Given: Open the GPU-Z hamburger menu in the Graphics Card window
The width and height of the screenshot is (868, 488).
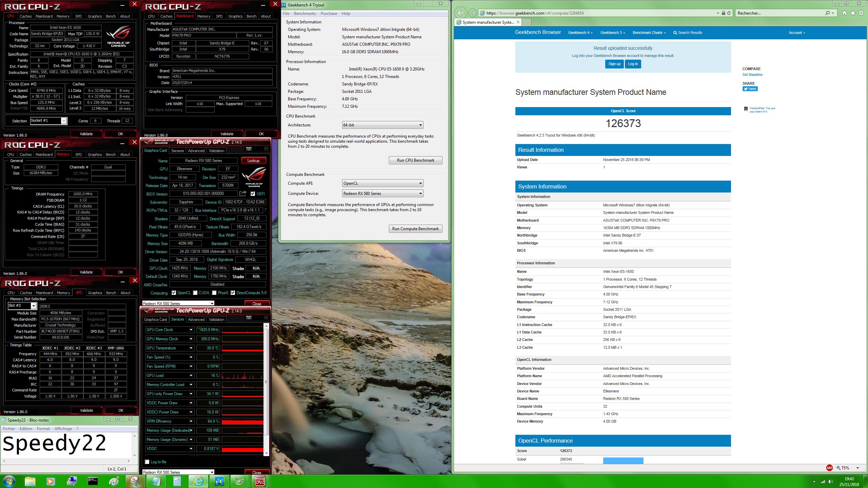Looking at the screenshot, I should [266, 149].
